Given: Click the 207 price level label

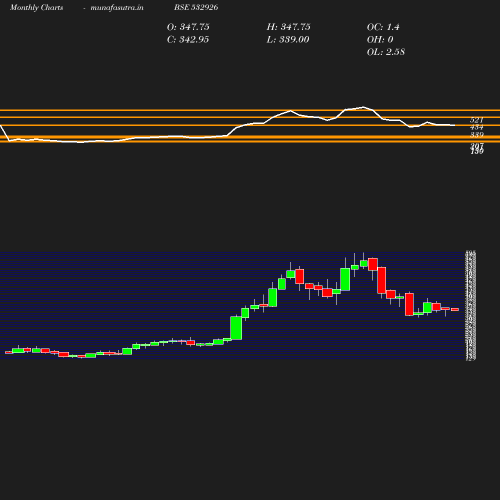Looking at the screenshot, I should point(477,146).
